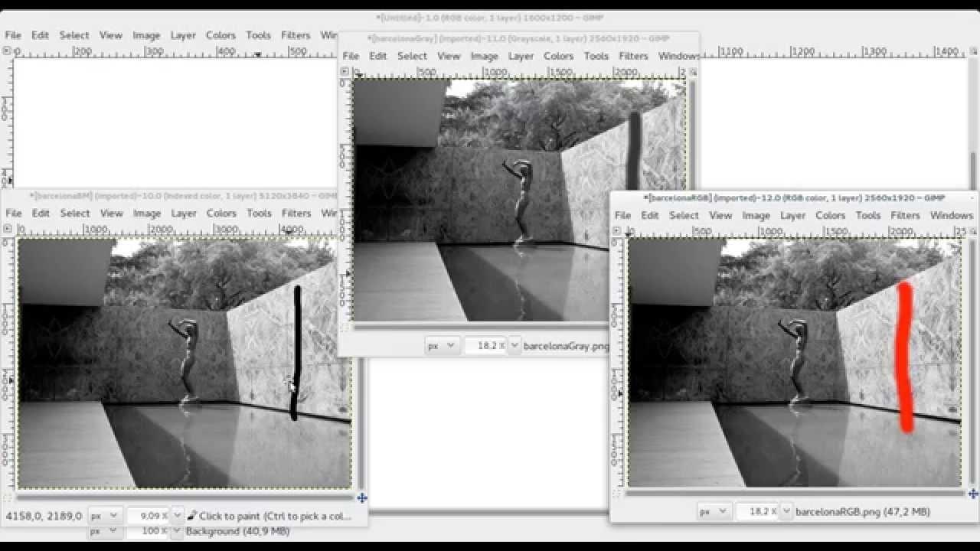
Task: Click 'barcelonaRGB.png (47,2 MB)' status text
Action: (x=863, y=511)
